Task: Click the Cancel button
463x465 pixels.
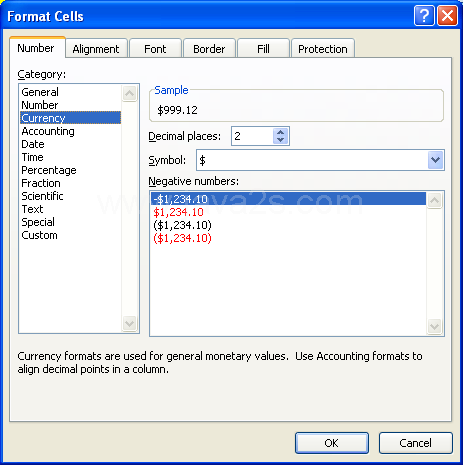Action: 416,443
